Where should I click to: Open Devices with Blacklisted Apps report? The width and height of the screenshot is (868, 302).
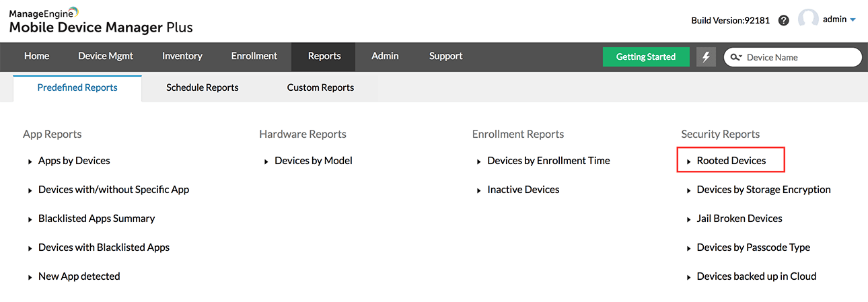pyautogui.click(x=104, y=248)
